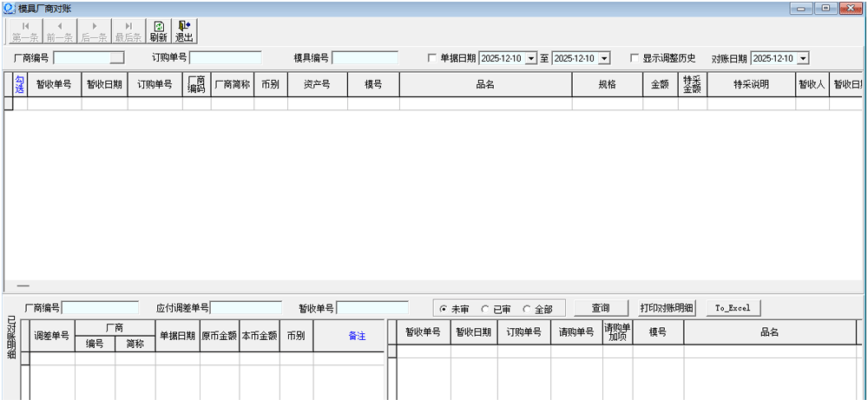Click the 查询 query button

coord(601,308)
